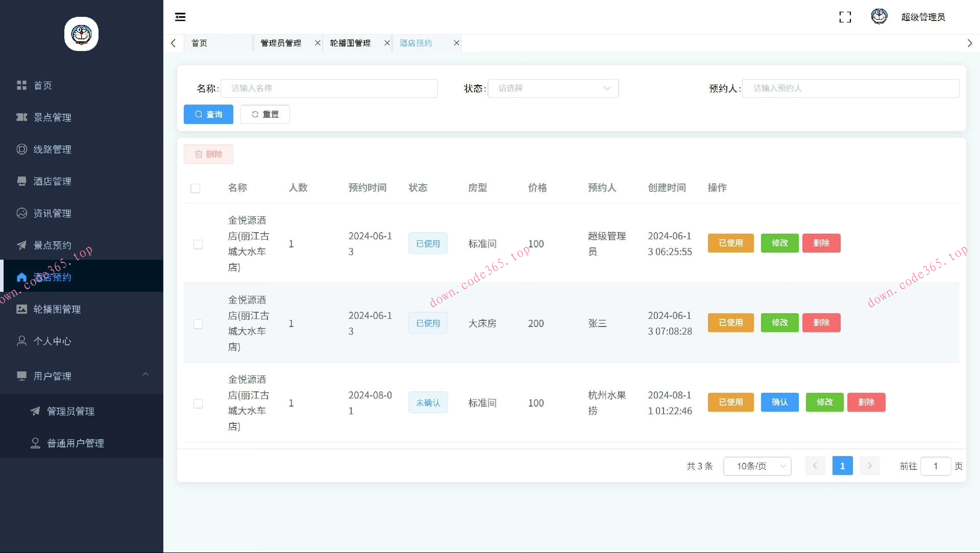
Task: Click the Doraemon user avatar in header
Action: pos(878,16)
